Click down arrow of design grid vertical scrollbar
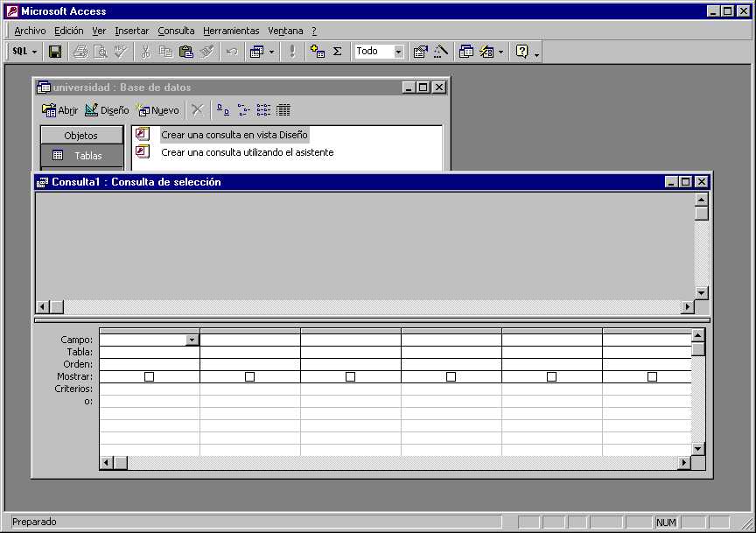This screenshot has height=533, width=756. pyautogui.click(x=698, y=449)
